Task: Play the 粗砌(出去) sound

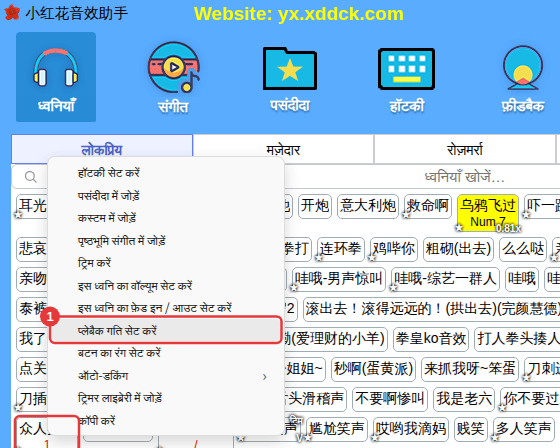Action: click(458, 249)
